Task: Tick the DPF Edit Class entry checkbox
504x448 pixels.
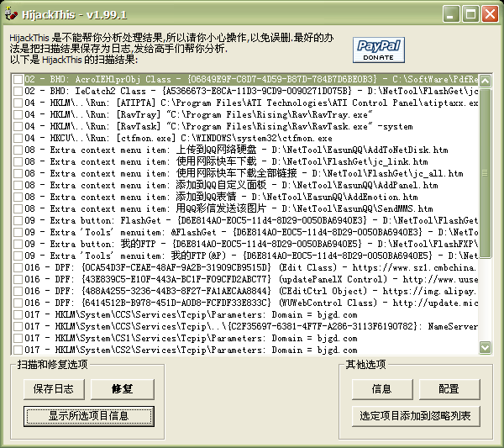Action: coord(18,267)
